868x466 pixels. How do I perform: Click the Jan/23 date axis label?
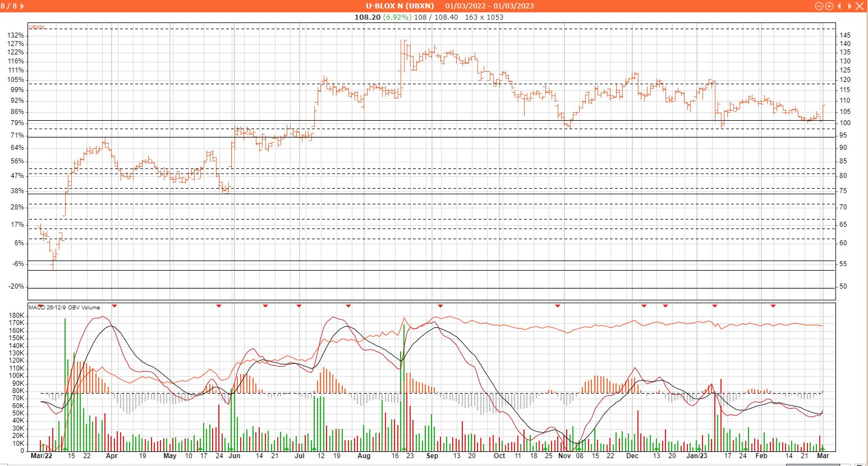point(697,456)
